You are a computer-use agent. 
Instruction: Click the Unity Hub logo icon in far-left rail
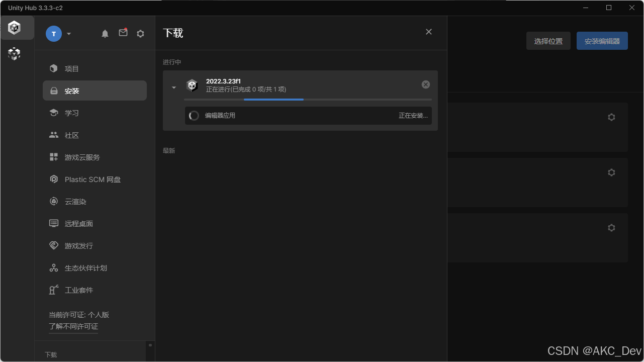click(15, 28)
